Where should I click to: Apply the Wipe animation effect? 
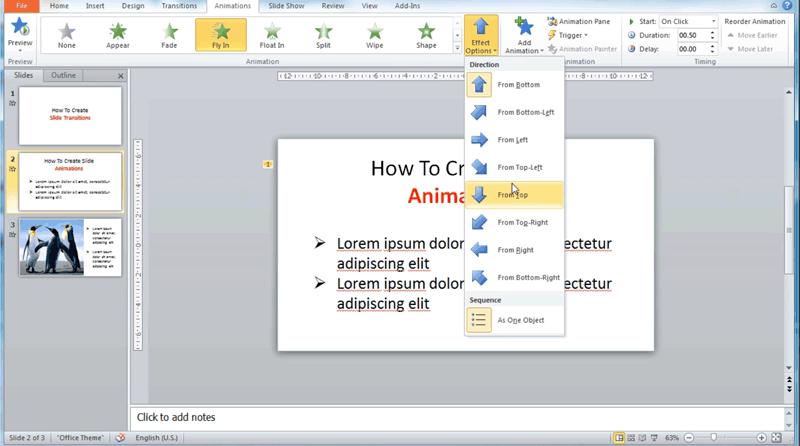375,34
